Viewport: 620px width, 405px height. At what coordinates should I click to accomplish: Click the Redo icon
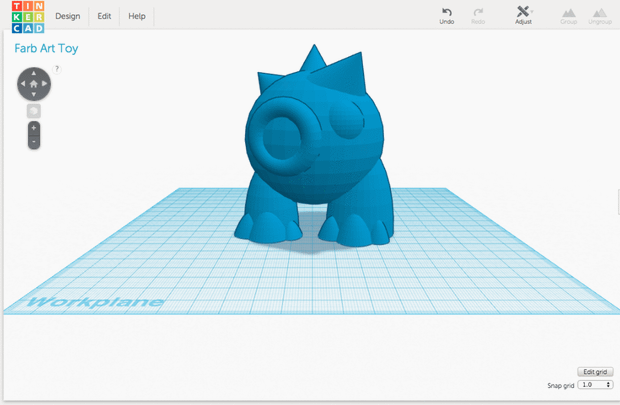tap(478, 16)
